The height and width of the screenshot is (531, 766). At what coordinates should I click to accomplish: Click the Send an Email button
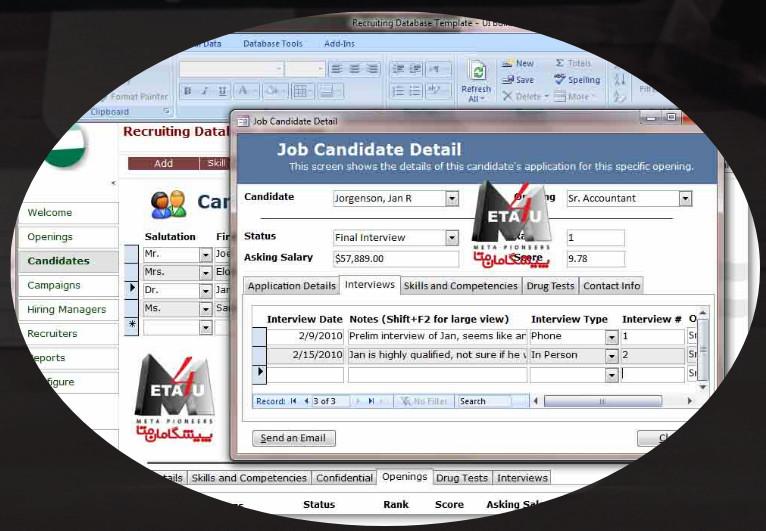(x=294, y=438)
